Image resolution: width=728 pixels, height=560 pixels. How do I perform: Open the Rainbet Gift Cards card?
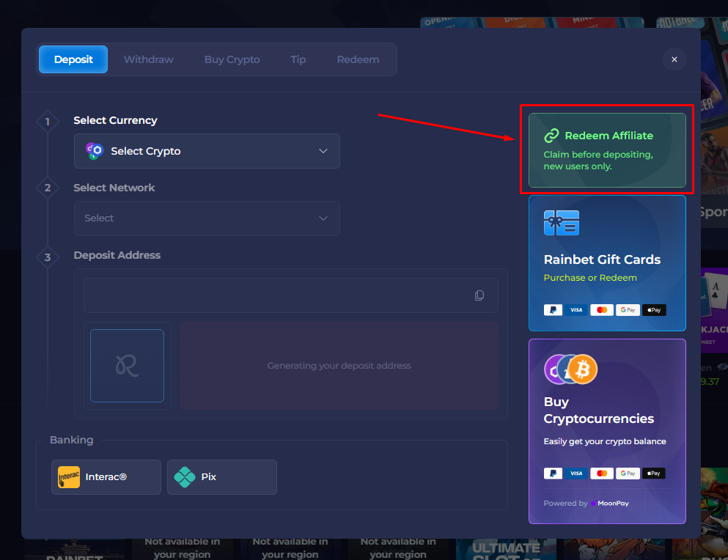coord(607,263)
